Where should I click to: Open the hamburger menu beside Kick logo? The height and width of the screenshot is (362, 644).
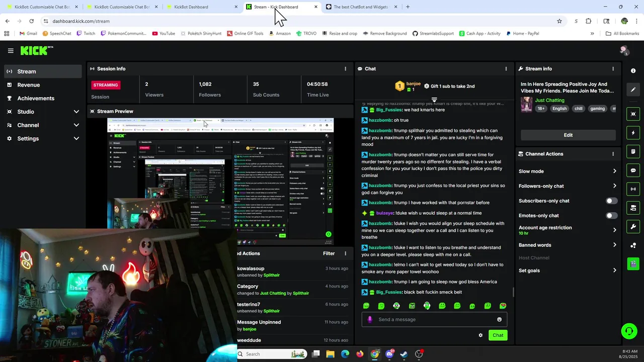pos(11,51)
